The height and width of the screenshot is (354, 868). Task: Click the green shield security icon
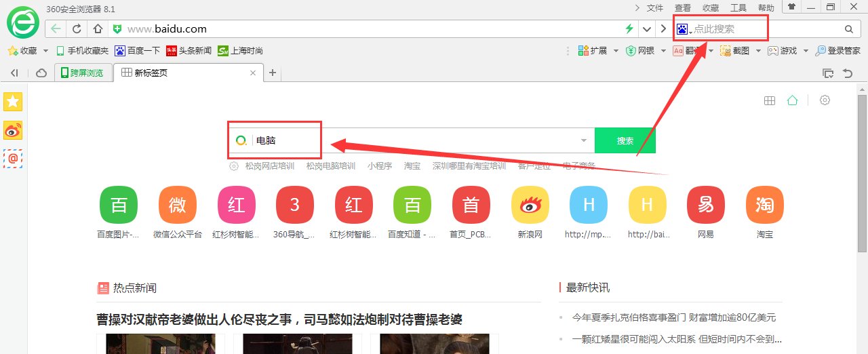pos(117,29)
